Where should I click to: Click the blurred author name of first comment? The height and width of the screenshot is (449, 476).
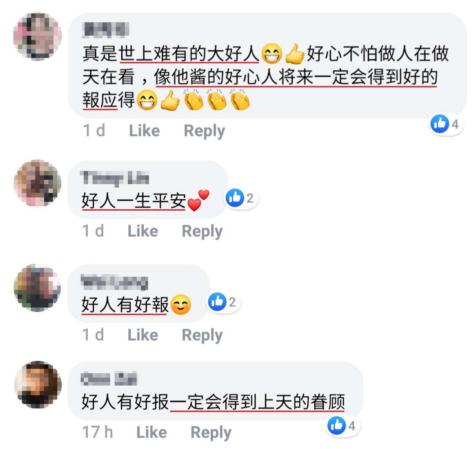[106, 30]
